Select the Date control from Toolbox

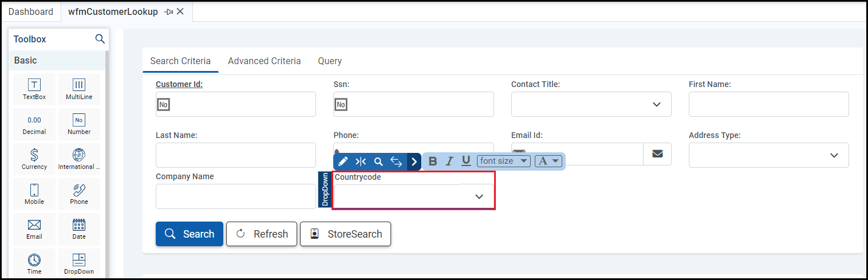point(79,228)
